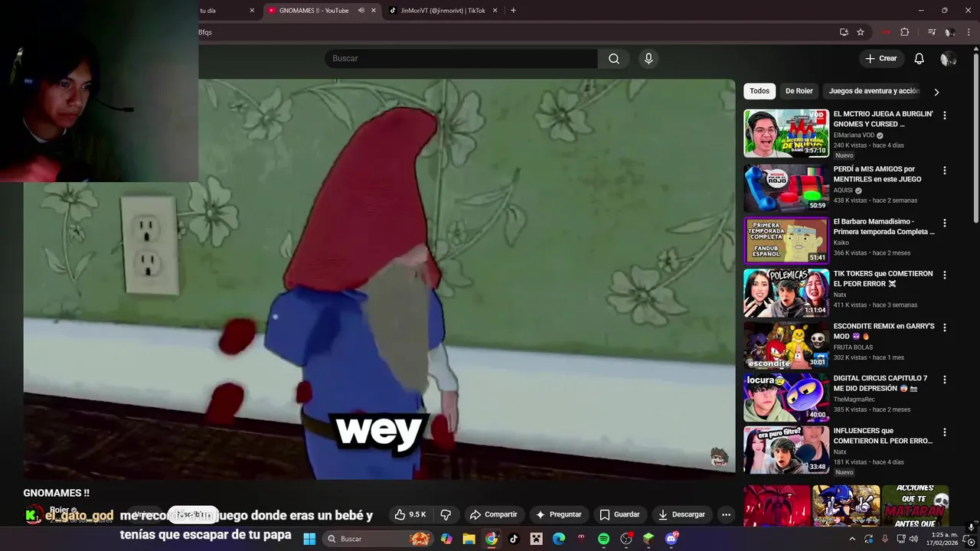Open EL MCTRIO JUEGA A BURGLIN' GNOMES thumbnail
This screenshot has height=551, width=980.
pyautogui.click(x=786, y=133)
